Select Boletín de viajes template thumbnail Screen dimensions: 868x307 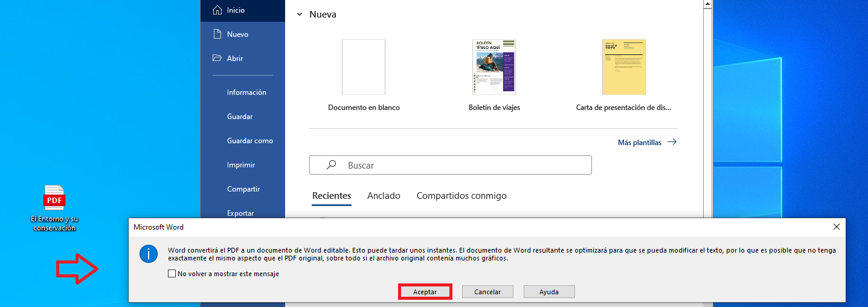click(494, 67)
